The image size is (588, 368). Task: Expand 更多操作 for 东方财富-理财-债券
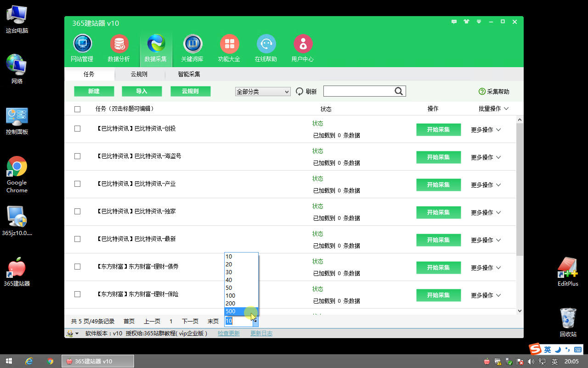[x=486, y=268]
